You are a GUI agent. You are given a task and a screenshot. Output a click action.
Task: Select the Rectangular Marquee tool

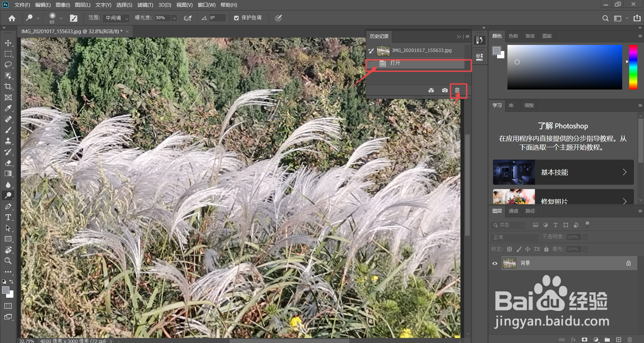coord(8,54)
